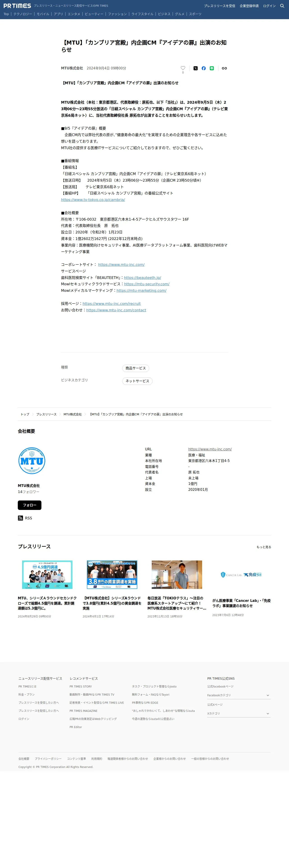Open the モバイル category
The width and height of the screenshot is (289, 868).
[x=43, y=14]
